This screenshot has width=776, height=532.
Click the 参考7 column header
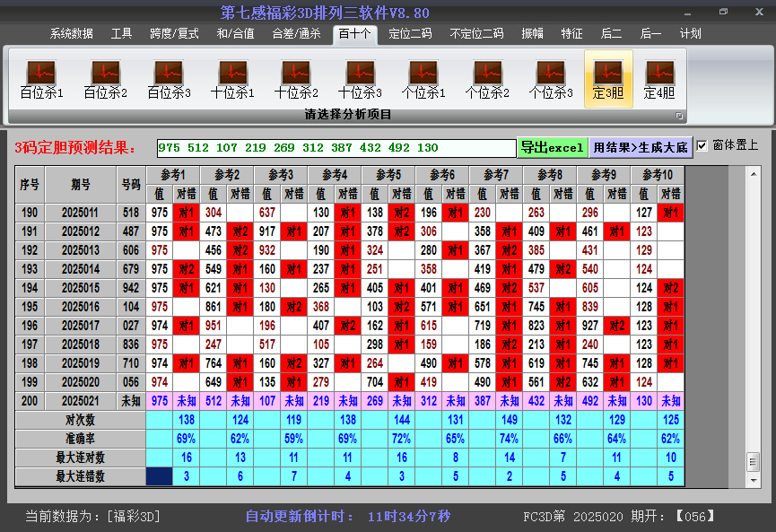coord(495,175)
